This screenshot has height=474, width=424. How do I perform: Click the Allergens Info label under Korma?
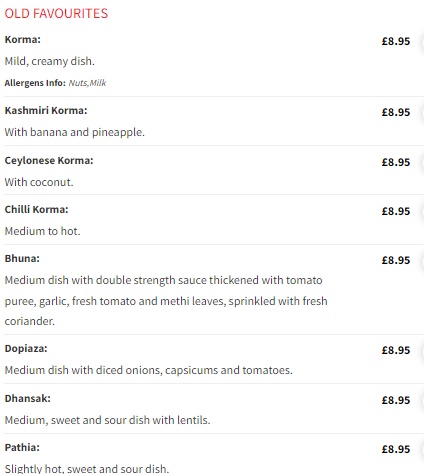click(35, 83)
